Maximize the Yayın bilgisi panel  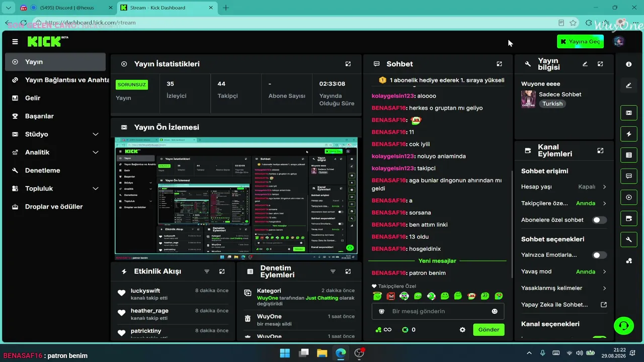pyautogui.click(x=600, y=64)
